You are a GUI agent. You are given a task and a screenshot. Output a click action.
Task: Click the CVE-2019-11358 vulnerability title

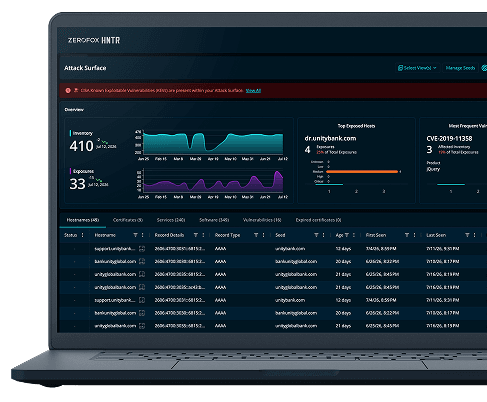(x=449, y=138)
